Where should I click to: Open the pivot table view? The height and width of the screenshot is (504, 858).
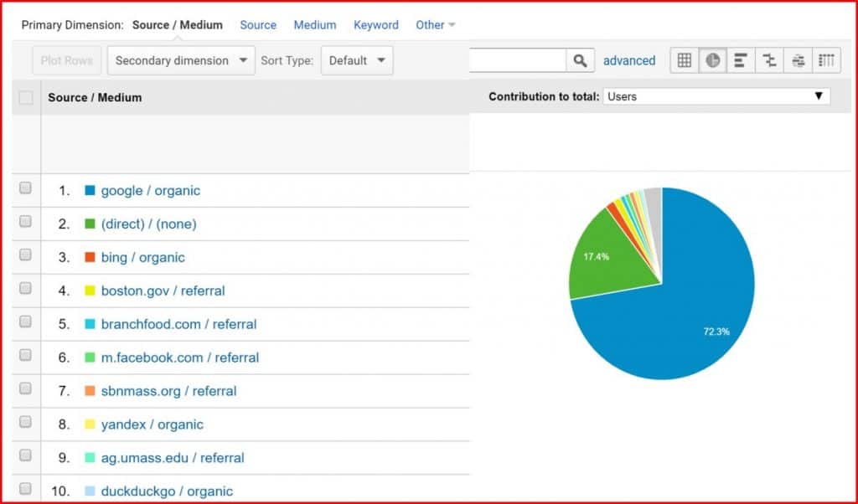pos(826,60)
